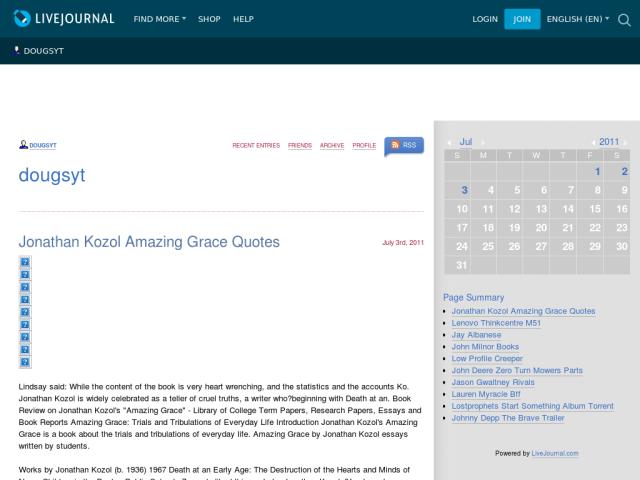The width and height of the screenshot is (640, 480).
Task: Open Lenovo Thinkcentre M51 summary link
Action: tap(496, 323)
